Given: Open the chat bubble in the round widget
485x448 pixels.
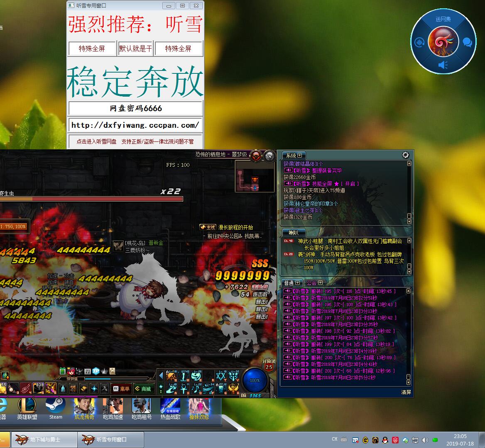Looking at the screenshot, I should pyautogui.click(x=468, y=42).
